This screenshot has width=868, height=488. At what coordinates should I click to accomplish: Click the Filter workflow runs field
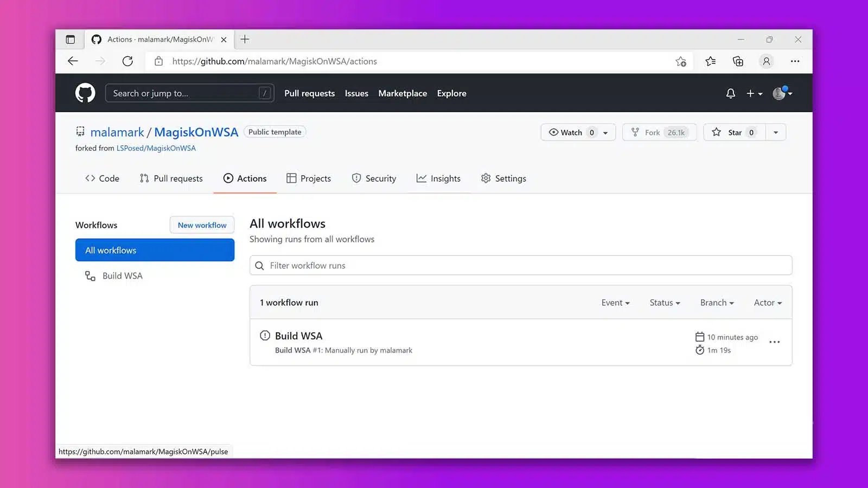coord(521,266)
